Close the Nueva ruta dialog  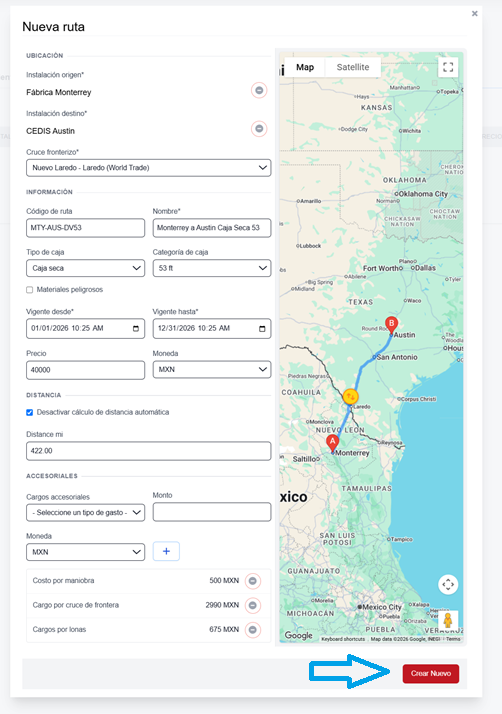coord(475,14)
